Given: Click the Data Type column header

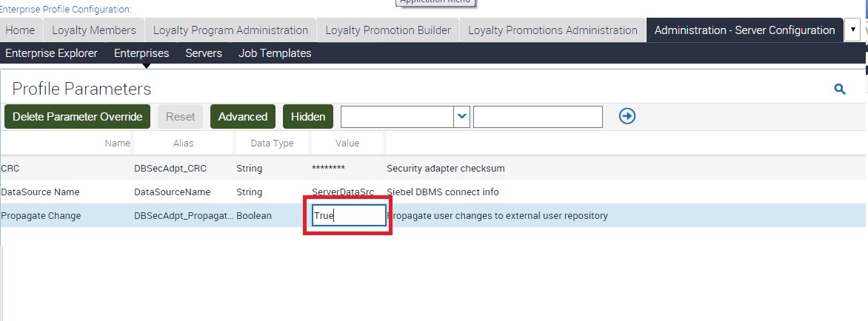Looking at the screenshot, I should pyautogui.click(x=272, y=143).
